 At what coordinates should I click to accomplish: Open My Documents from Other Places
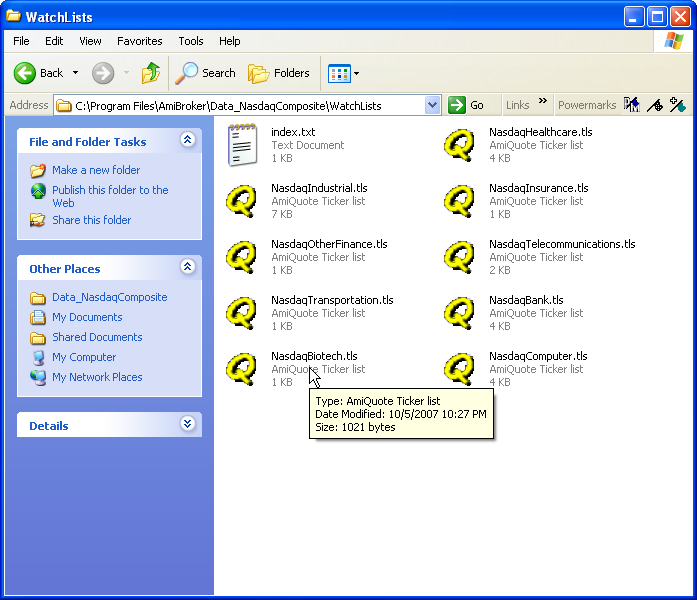tap(87, 317)
